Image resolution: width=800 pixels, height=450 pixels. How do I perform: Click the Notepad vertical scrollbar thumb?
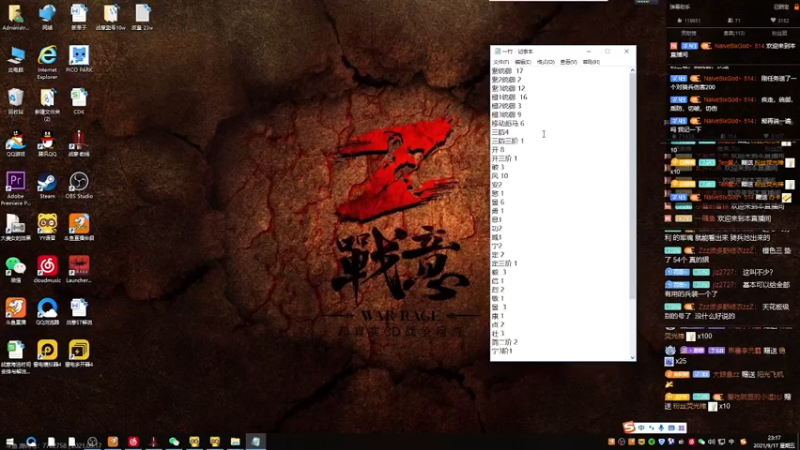click(633, 186)
